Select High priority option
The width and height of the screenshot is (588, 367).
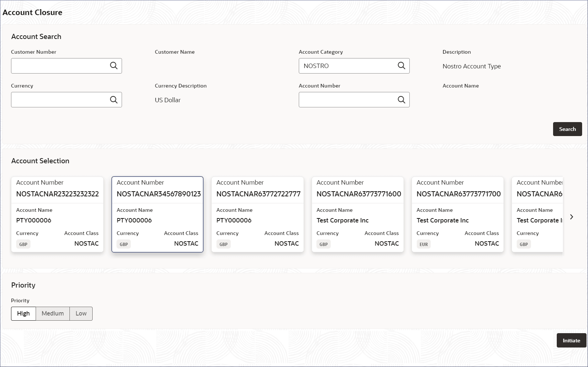pos(24,314)
